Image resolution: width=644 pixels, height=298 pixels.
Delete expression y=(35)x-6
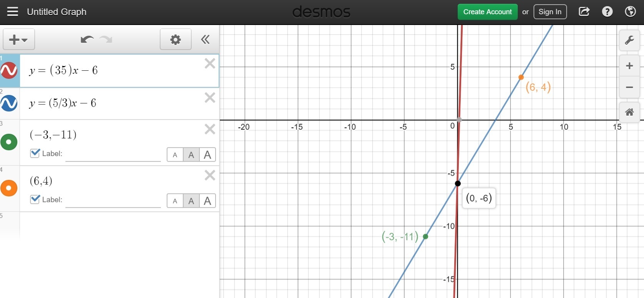[210, 63]
